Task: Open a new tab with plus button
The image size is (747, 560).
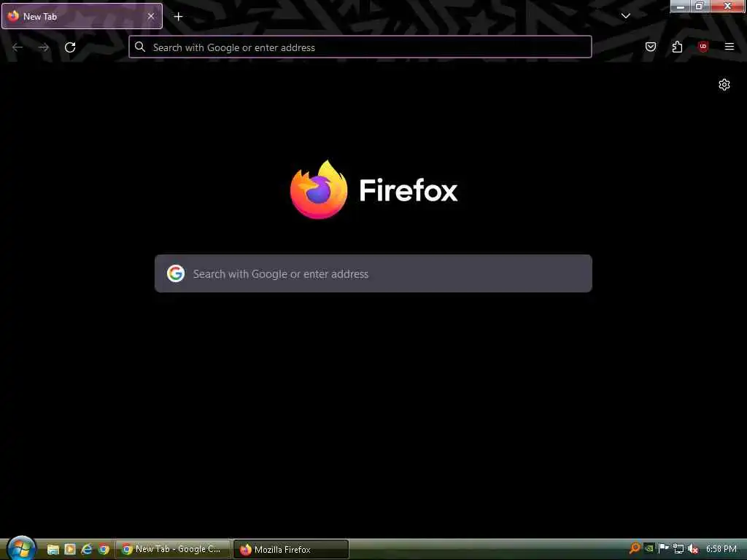Action: [178, 17]
